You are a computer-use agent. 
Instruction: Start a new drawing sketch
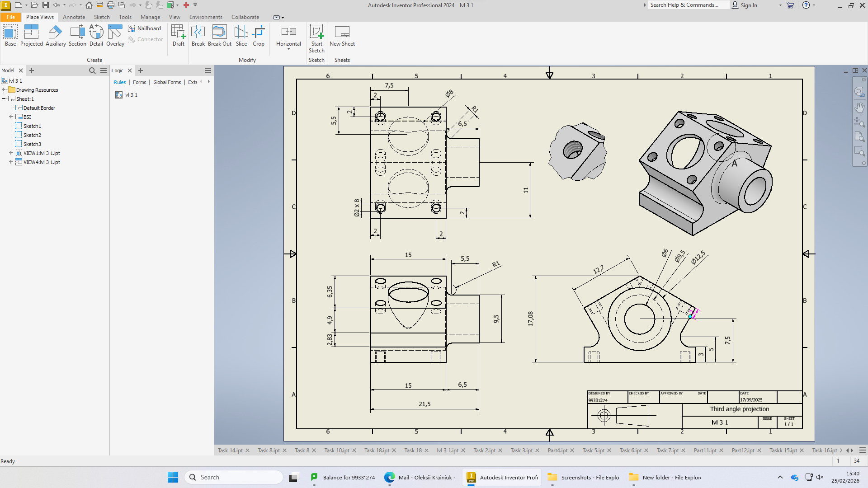(x=316, y=39)
